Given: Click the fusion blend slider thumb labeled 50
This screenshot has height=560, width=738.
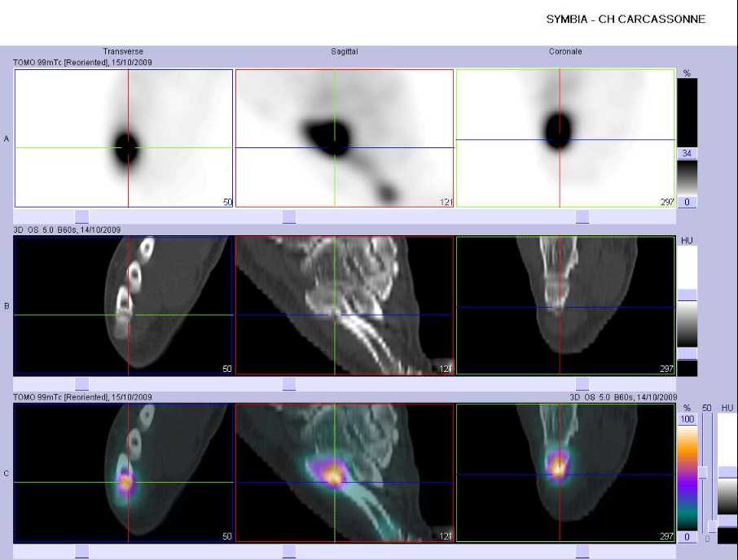Looking at the screenshot, I should (x=704, y=473).
